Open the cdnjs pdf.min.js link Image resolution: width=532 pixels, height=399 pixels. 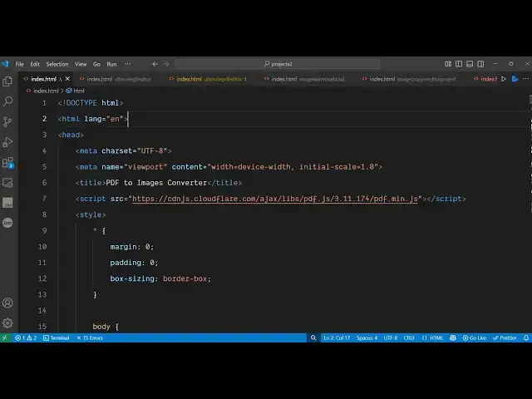275,199
